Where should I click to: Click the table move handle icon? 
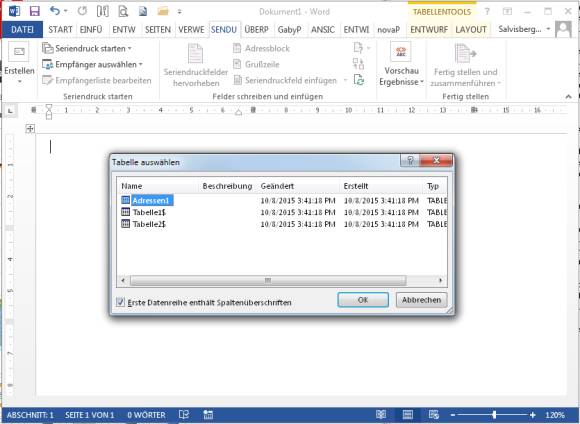tap(30, 129)
